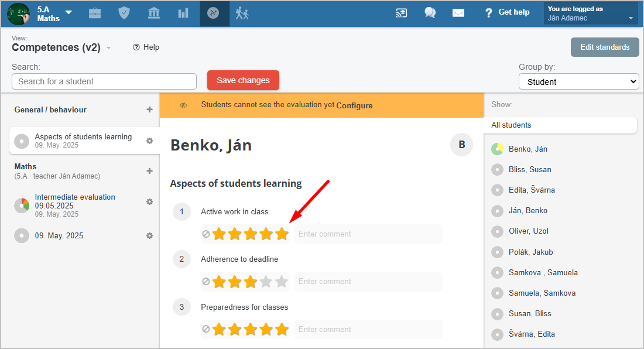This screenshot has height=349, width=644.
Task: Click the screen cast icon
Action: click(401, 13)
